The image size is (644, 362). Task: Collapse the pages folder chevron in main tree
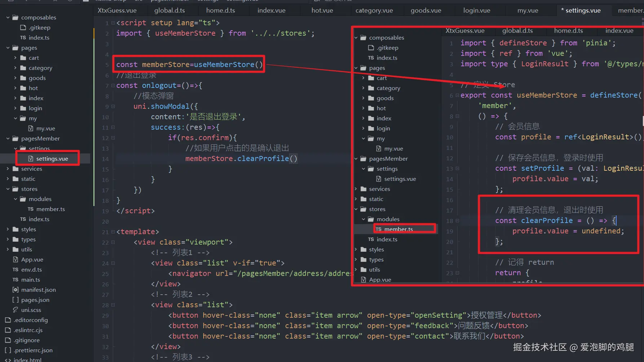[8, 48]
